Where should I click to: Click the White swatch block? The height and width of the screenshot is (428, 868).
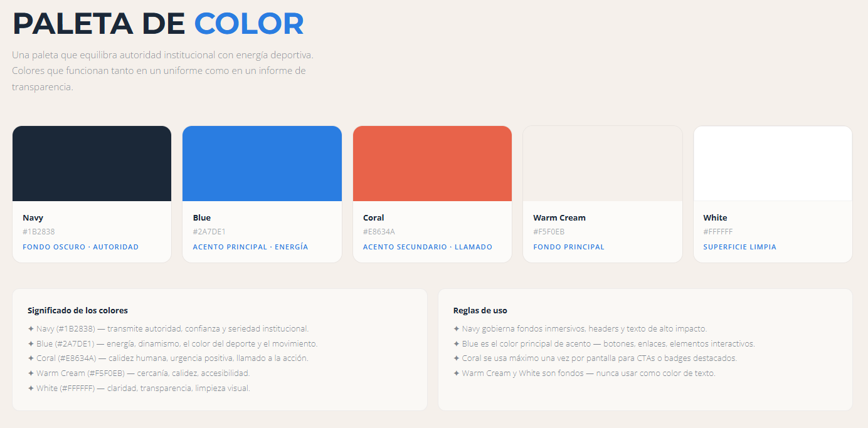[x=773, y=164]
